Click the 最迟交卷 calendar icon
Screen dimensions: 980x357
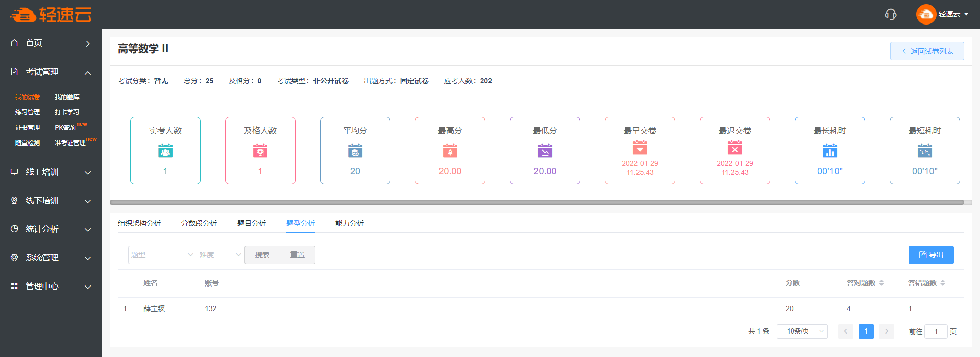(x=734, y=148)
